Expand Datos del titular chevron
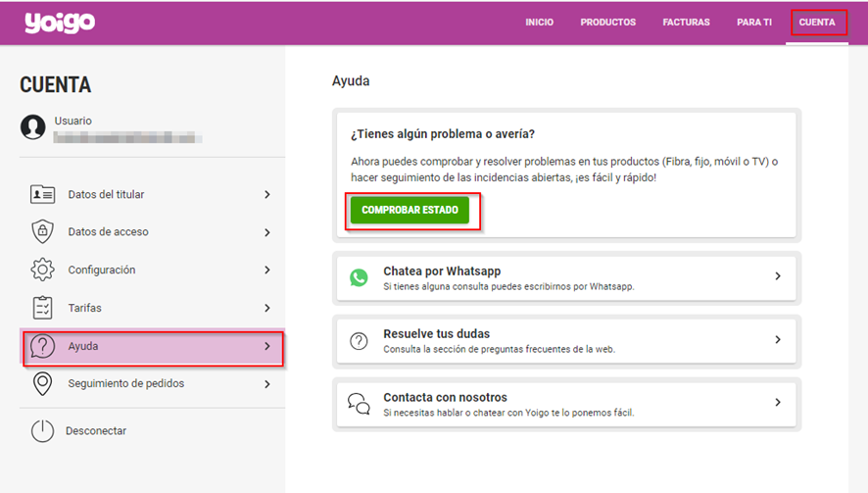This screenshot has height=493, width=868. (x=267, y=194)
